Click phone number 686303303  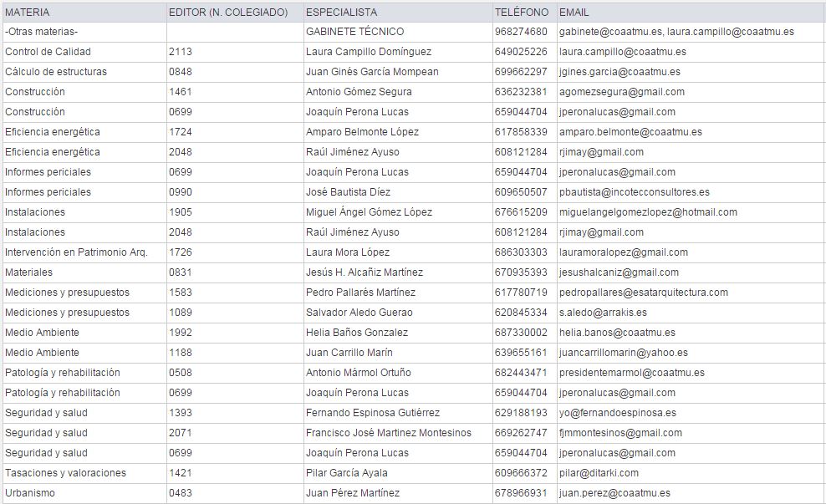coord(521,252)
